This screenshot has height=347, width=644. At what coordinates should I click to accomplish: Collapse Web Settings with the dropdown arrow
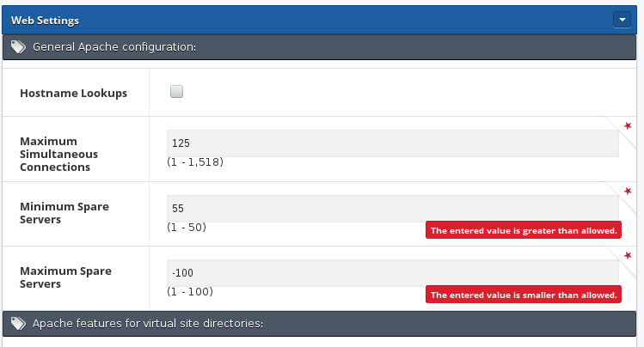[x=622, y=20]
